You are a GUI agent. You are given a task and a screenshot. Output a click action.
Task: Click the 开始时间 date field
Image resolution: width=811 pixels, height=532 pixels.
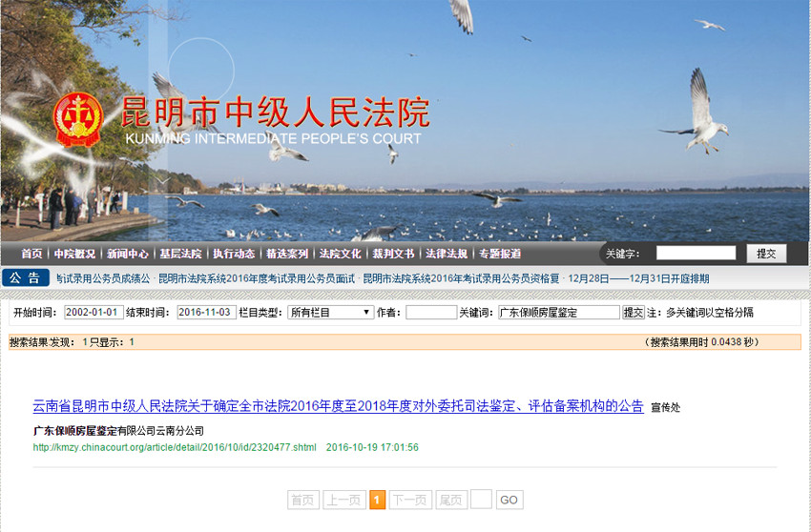click(x=94, y=312)
